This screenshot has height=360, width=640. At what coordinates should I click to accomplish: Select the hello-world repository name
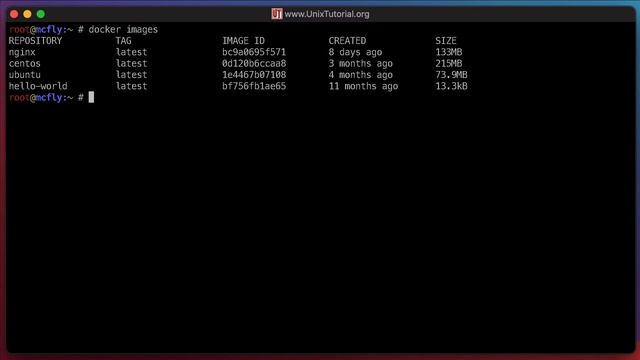[x=38, y=87]
